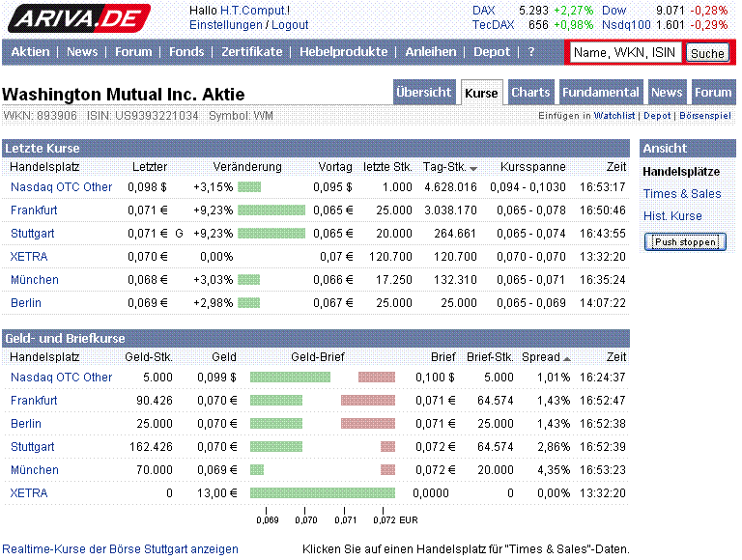
Task: Click the Push stoppen button
Action: pos(685,241)
